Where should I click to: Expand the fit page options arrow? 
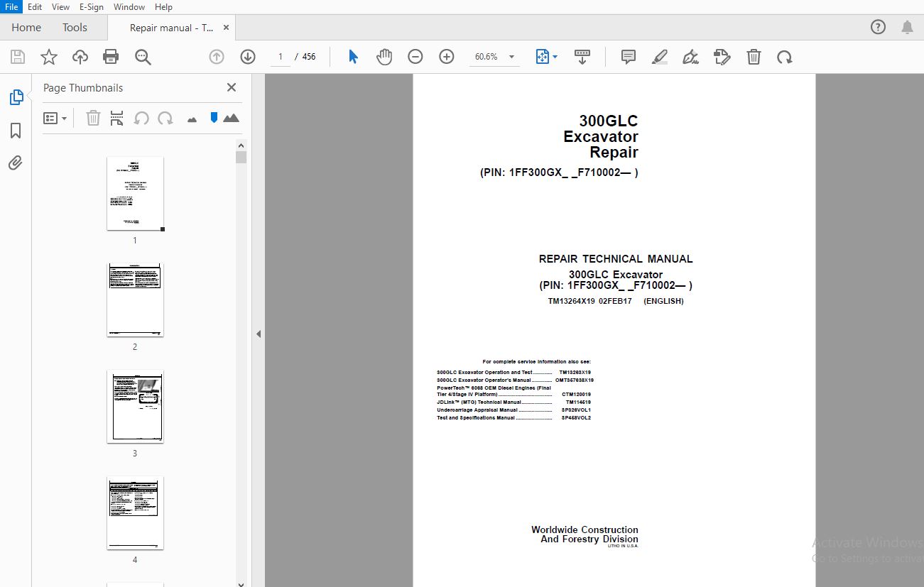(555, 57)
